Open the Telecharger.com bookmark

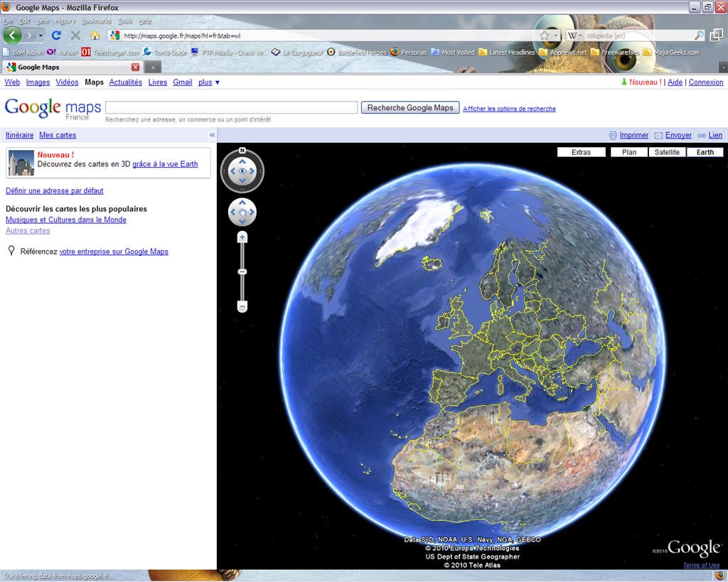(x=110, y=52)
